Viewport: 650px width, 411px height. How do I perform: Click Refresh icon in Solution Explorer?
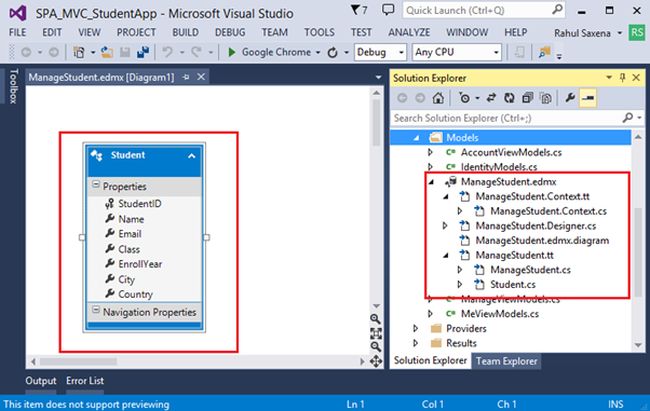tap(509, 98)
